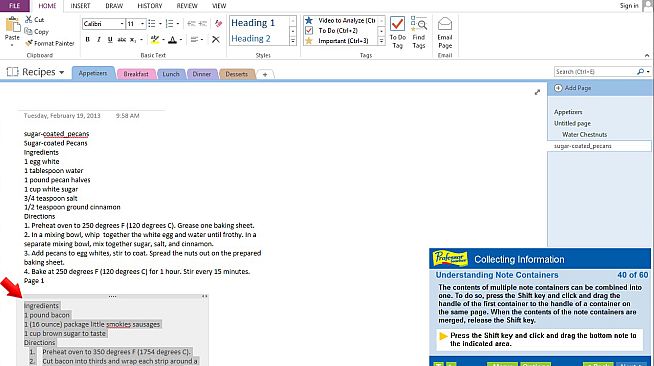The image size is (654, 366).
Task: Clear all formatting with the eraser icon
Action: 218,24
